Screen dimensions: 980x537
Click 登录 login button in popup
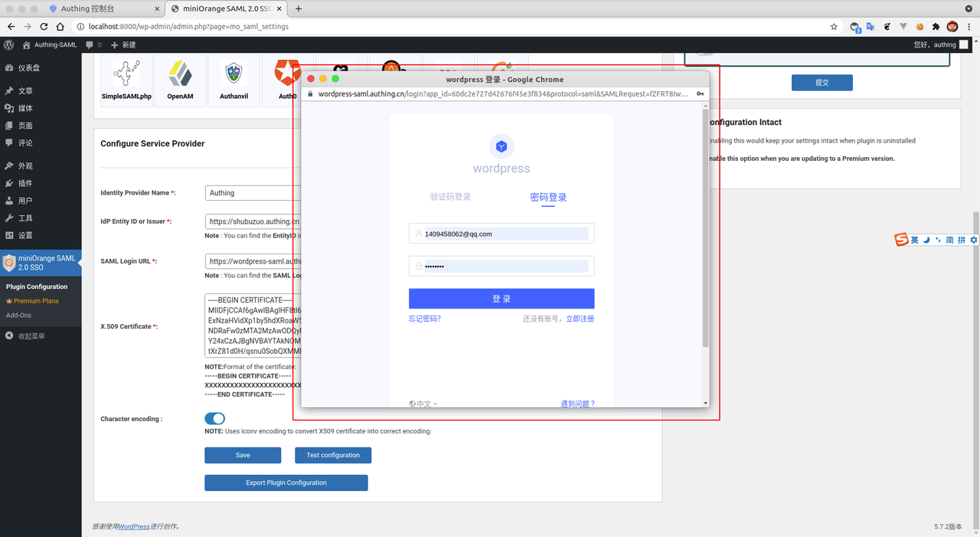coord(501,299)
